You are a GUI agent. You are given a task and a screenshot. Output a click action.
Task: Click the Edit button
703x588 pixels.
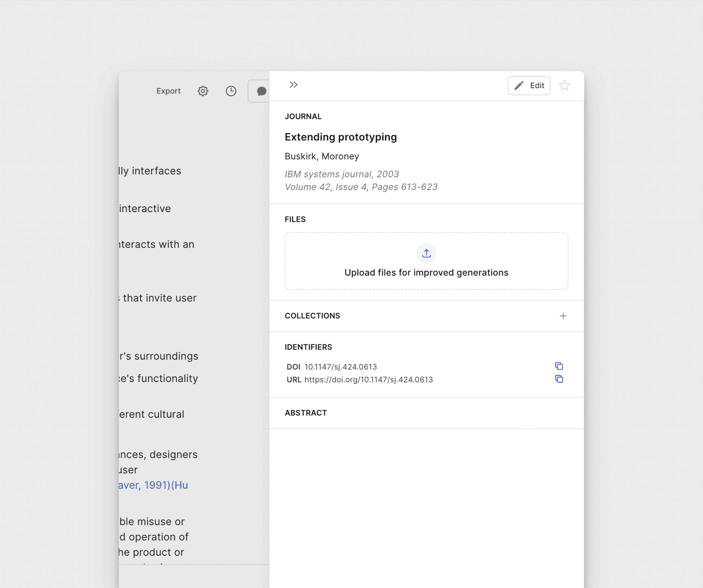pyautogui.click(x=529, y=85)
